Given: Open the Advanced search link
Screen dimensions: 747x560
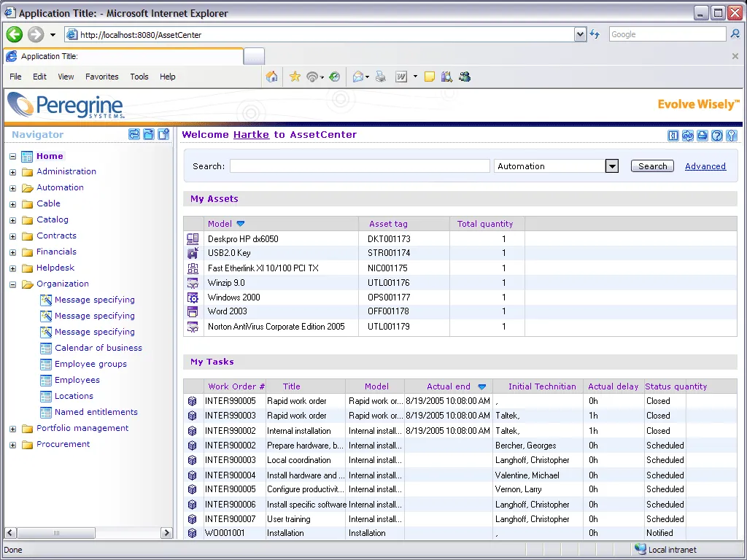Looking at the screenshot, I should (x=705, y=166).
